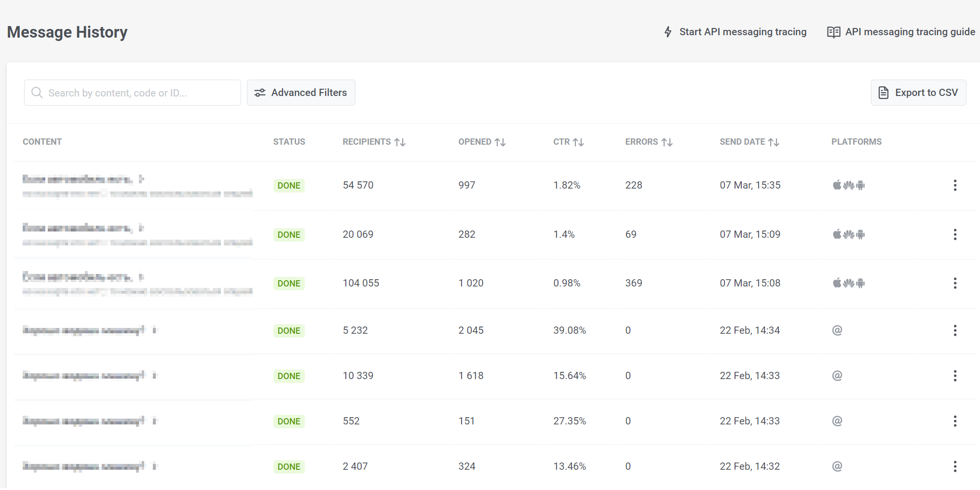980x490 pixels.
Task: Click the DONE status badge in the 552 recipients row
Action: (x=289, y=422)
